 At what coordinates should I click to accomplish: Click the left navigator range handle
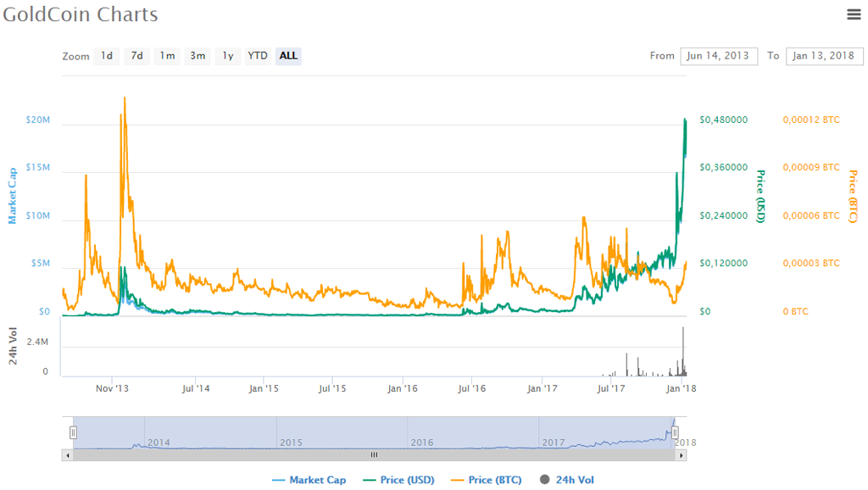73,432
